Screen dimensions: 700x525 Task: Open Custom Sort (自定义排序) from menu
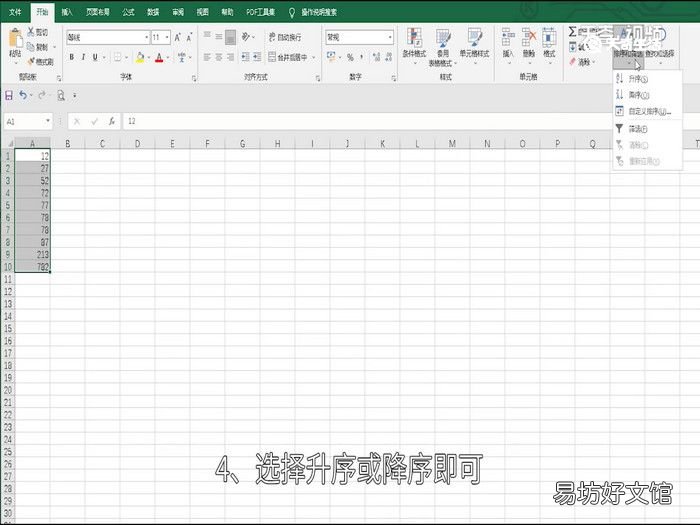[646, 111]
